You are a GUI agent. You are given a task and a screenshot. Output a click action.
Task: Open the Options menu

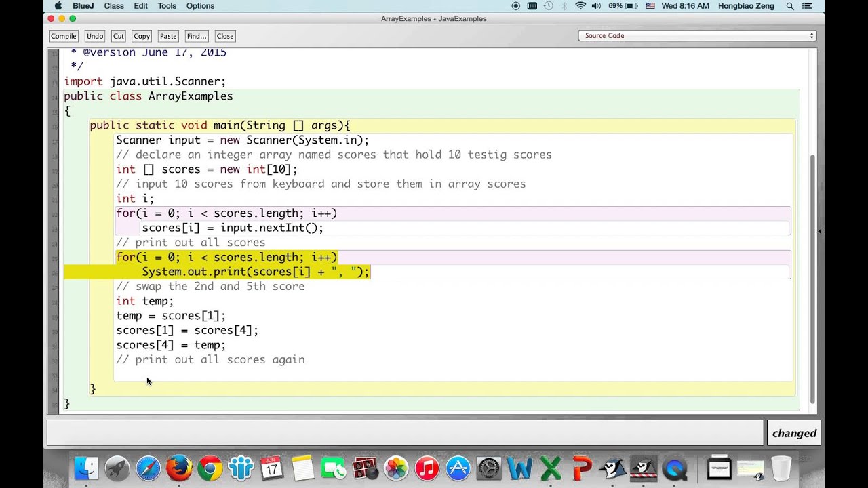200,6
